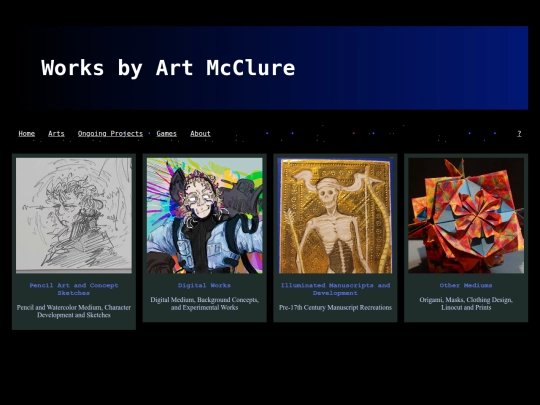Click the Pencil and Watercolor Medium description
Viewport: 540px width, 405px height.
click(74, 311)
